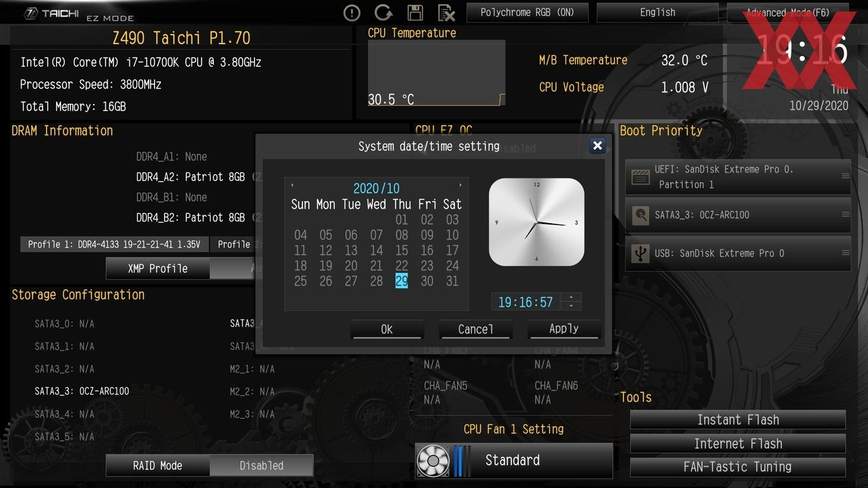Increase time with the up stepper arrow
Screen dimensions: 868x488
[571, 297]
